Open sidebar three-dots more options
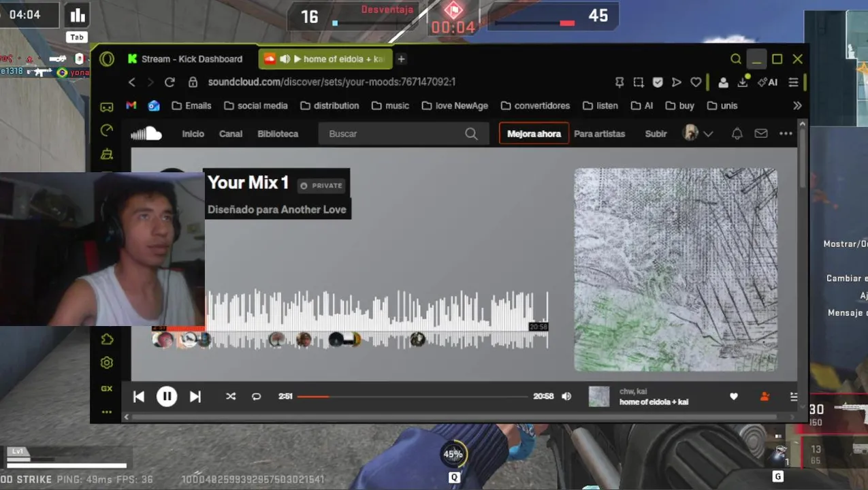Viewport: 868px width, 490px height. (107, 412)
